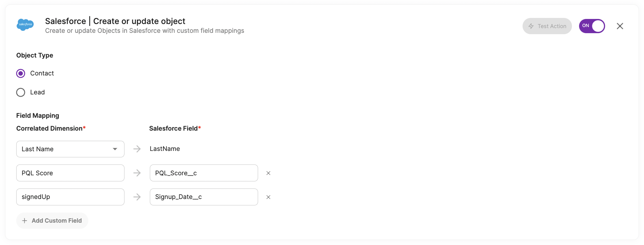Viewport: 644px width, 245px height.
Task: Focus the signedUp dimension input
Action: click(70, 197)
